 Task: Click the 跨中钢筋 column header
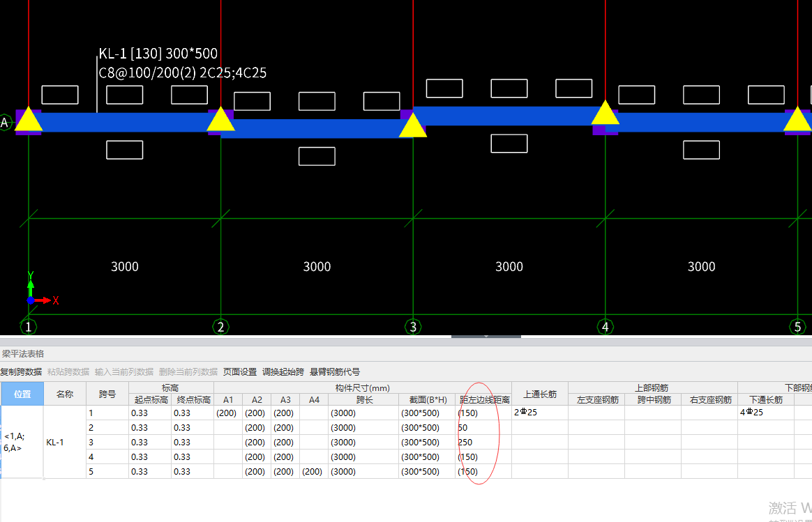click(x=654, y=400)
